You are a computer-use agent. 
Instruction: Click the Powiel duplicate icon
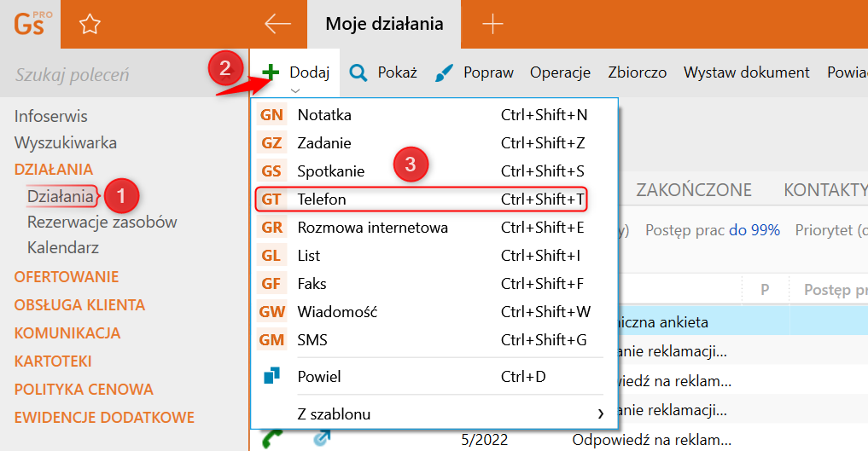(x=271, y=376)
